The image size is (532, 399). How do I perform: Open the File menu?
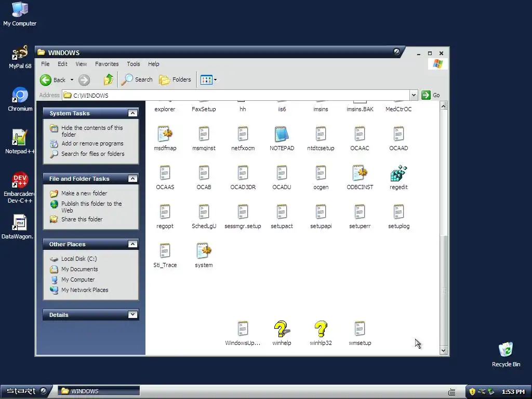coord(45,64)
